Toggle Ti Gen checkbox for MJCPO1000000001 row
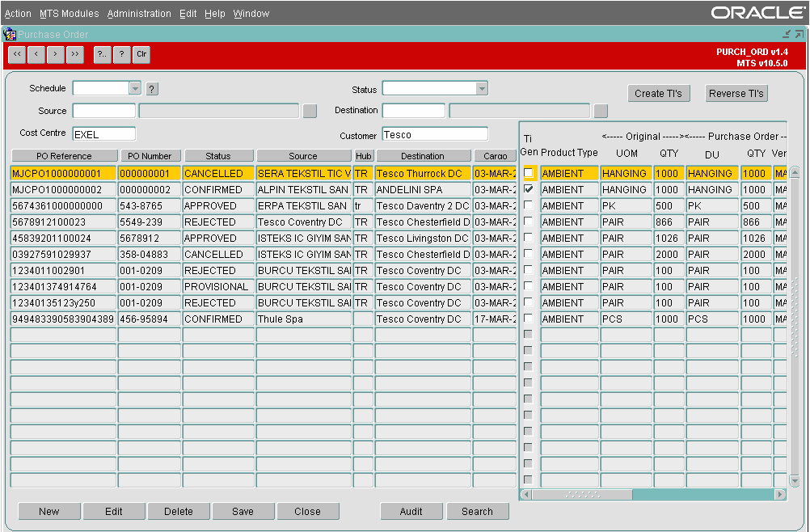 [529, 173]
